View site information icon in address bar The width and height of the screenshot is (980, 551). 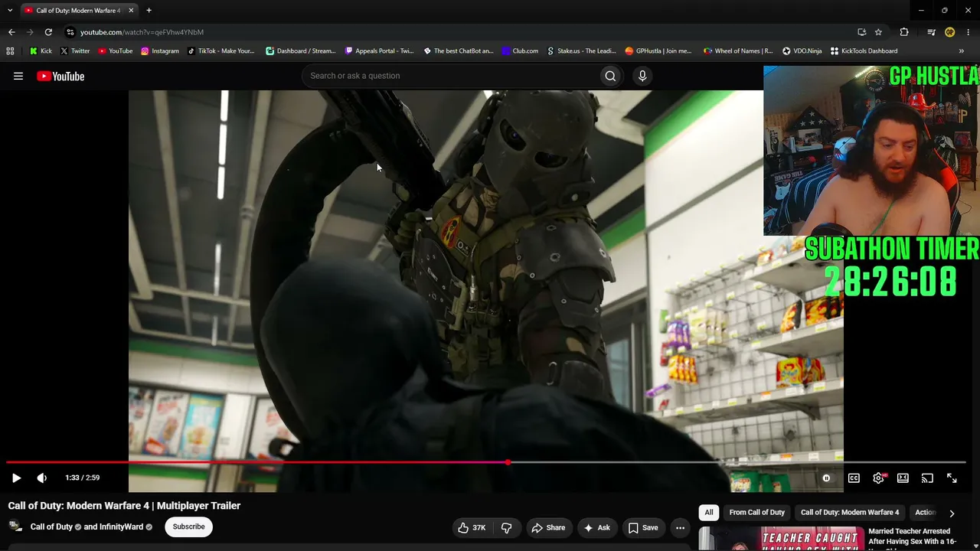click(x=70, y=32)
